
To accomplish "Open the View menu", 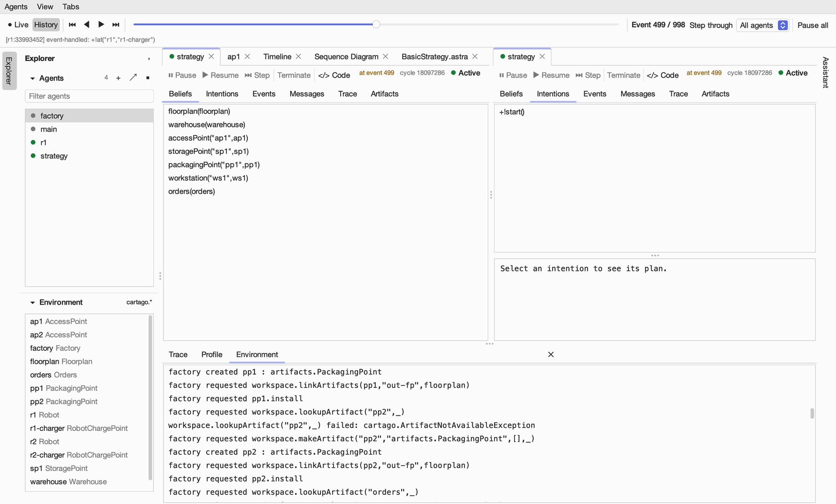I will (45, 7).
